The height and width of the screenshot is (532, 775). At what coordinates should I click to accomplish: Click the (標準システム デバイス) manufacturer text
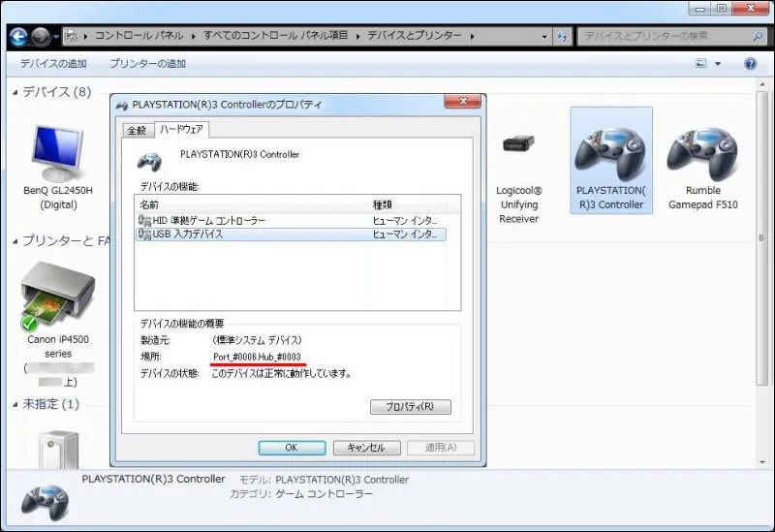pos(257,340)
